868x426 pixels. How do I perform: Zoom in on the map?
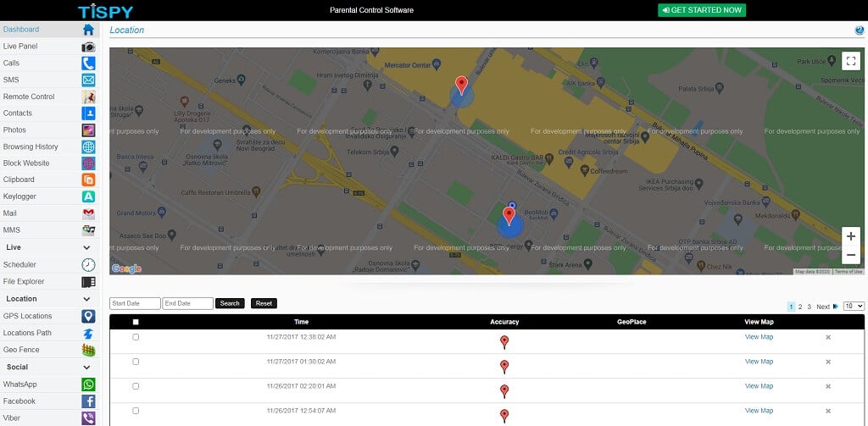pyautogui.click(x=851, y=236)
